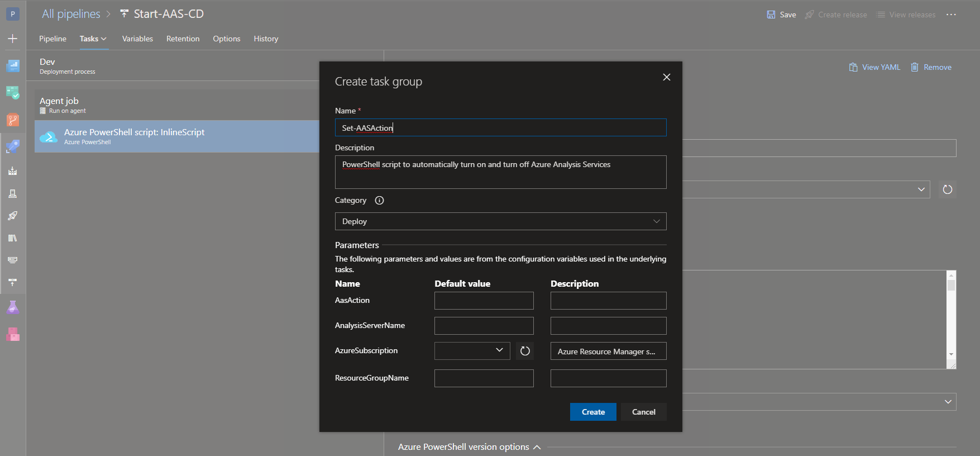Open Artifacts icon in sidebar
This screenshot has height=456, width=980.
point(12,334)
